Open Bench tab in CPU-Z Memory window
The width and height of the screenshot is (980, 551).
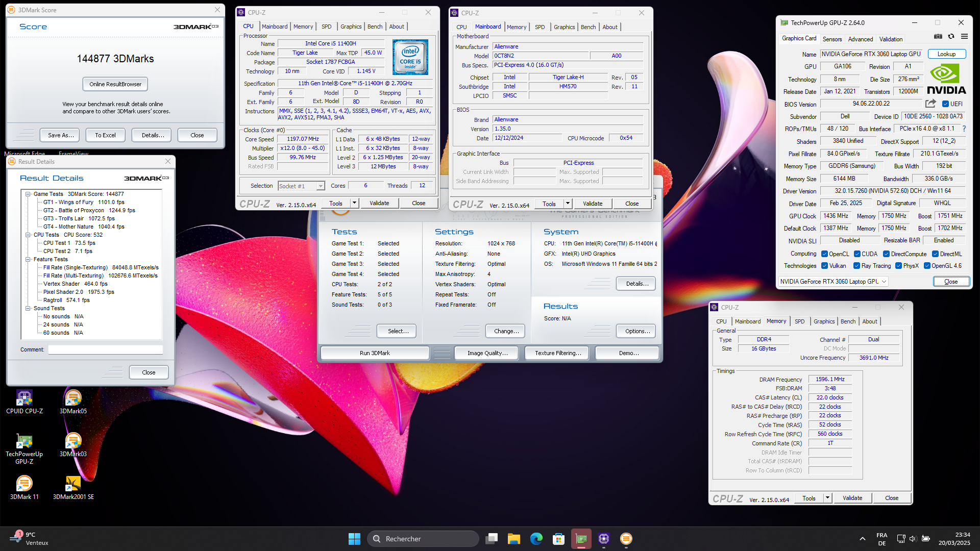pyautogui.click(x=848, y=321)
